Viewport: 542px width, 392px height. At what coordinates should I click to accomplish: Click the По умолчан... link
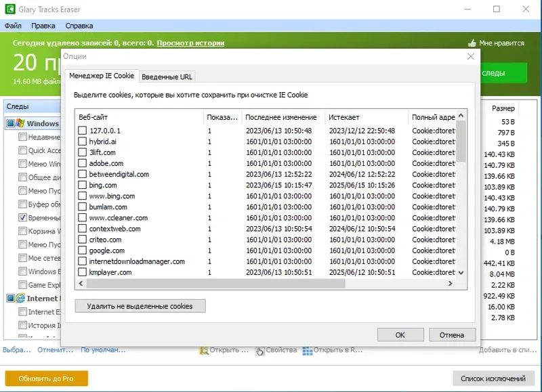point(103,350)
